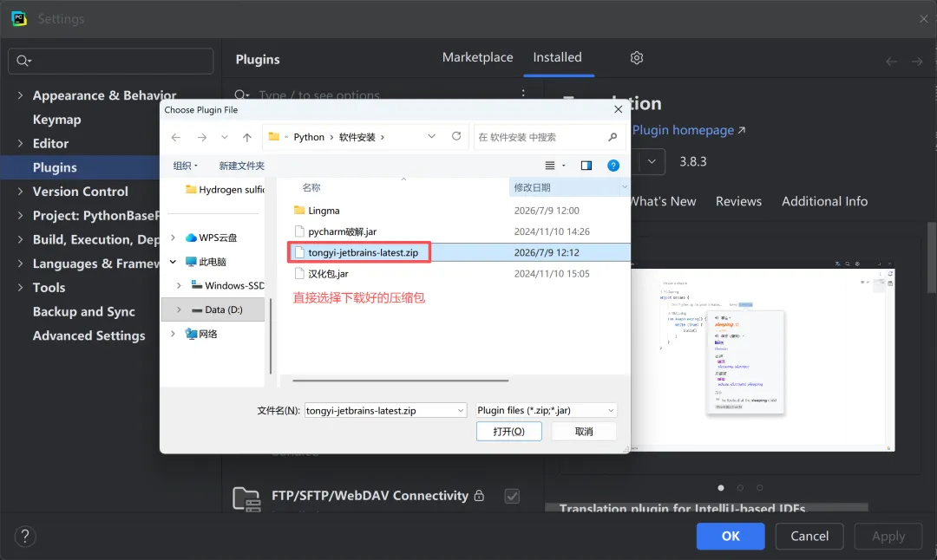
Task: Open the plugin list more options menu
Action: (523, 93)
